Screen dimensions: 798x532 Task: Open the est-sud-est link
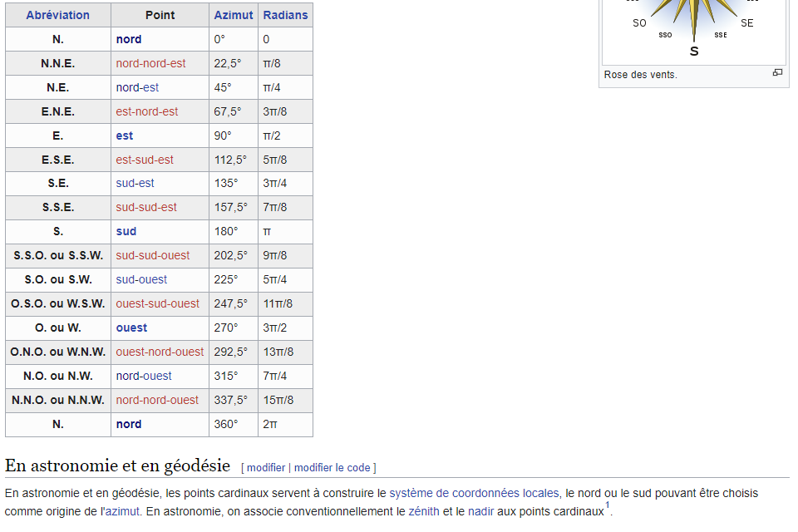click(x=145, y=160)
